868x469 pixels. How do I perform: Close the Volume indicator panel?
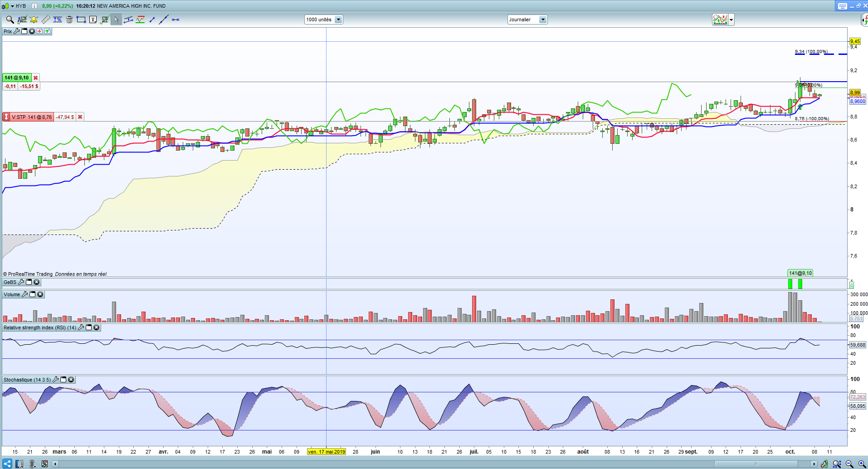point(40,294)
